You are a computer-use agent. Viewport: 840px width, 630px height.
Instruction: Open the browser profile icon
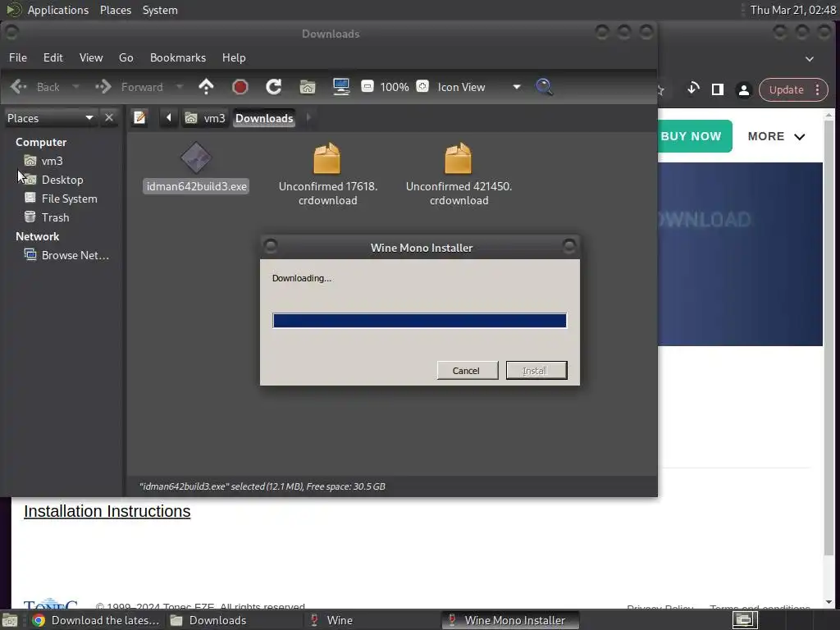pyautogui.click(x=744, y=89)
